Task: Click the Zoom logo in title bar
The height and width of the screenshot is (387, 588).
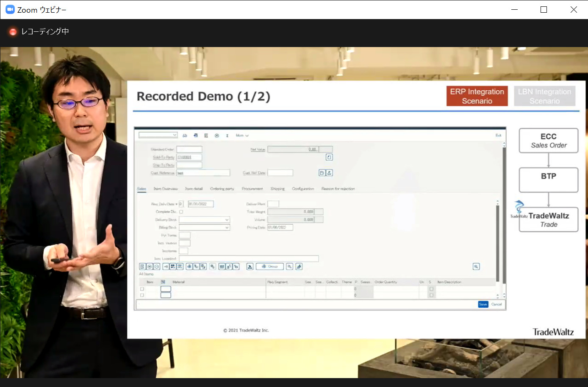Action: pos(10,9)
